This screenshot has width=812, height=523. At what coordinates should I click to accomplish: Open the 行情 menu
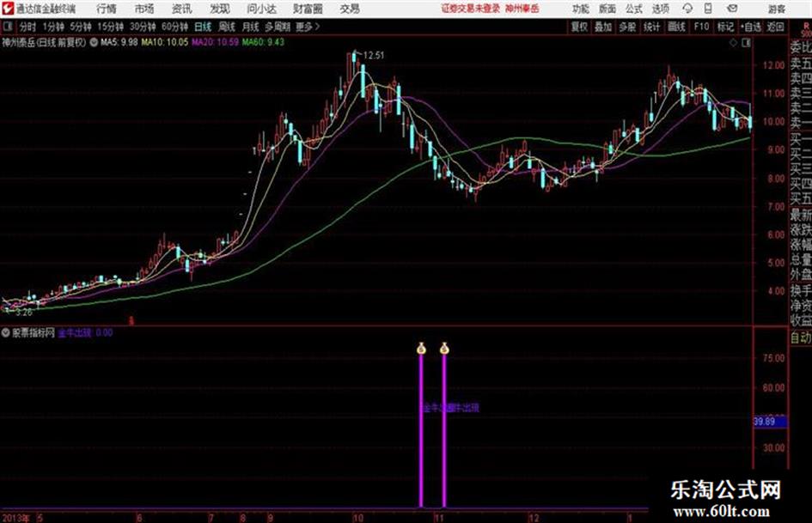(x=107, y=9)
